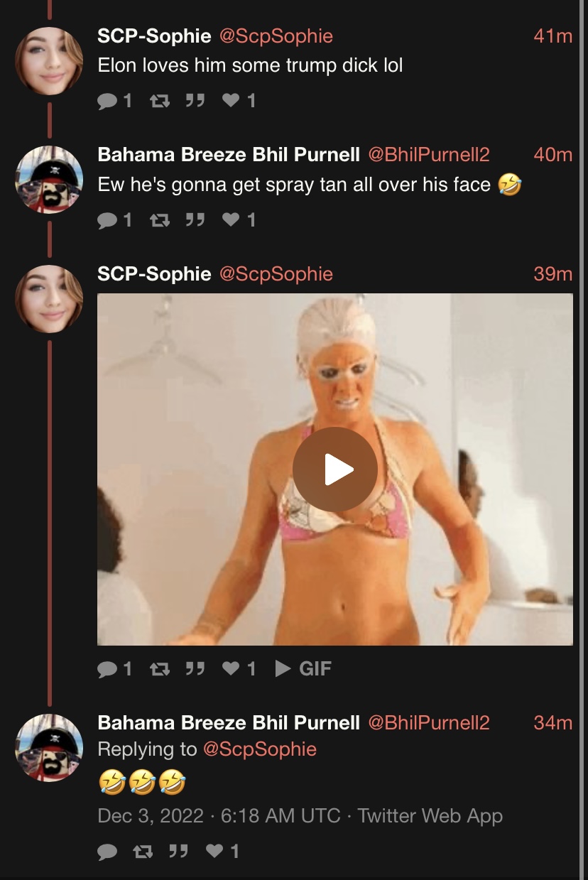Reply to the GIF tweet
The height and width of the screenshot is (880, 588).
click(x=114, y=668)
